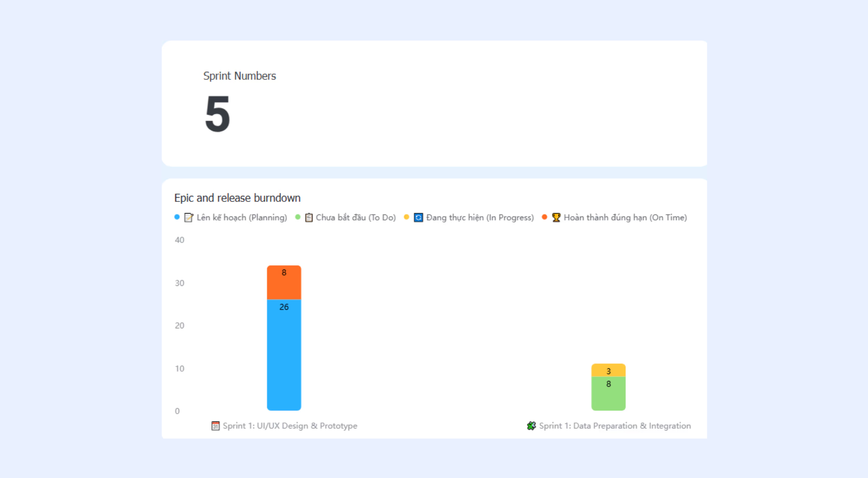Click the y-axis label 10
This screenshot has height=478, width=868.
[179, 368]
